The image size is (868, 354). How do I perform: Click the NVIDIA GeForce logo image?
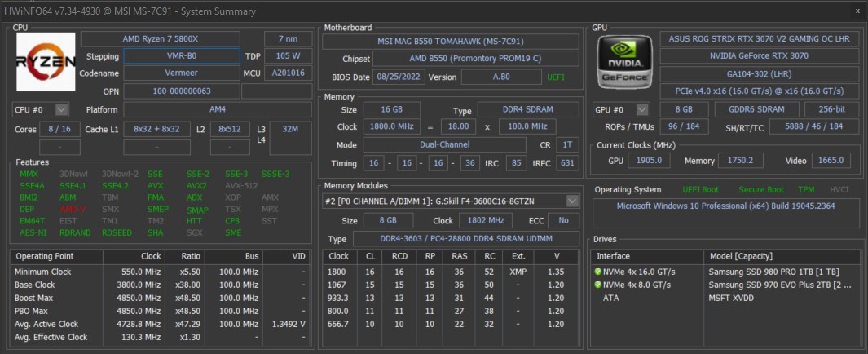[625, 62]
